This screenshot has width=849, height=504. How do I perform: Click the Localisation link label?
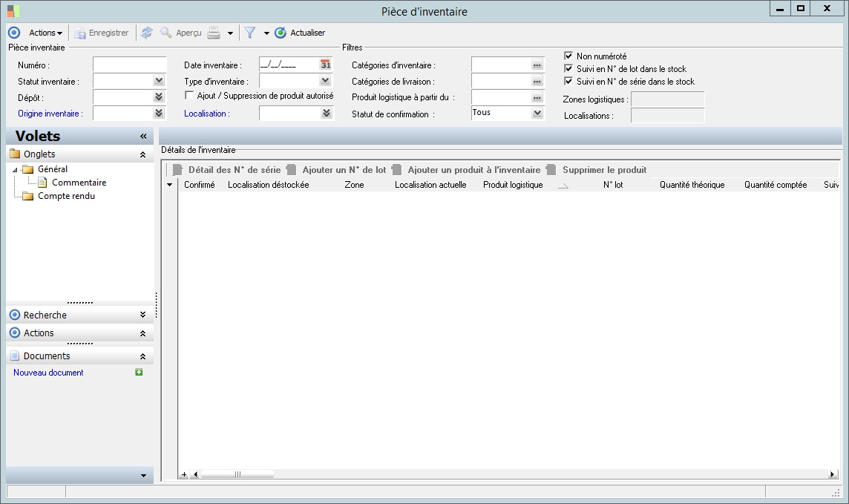click(206, 114)
